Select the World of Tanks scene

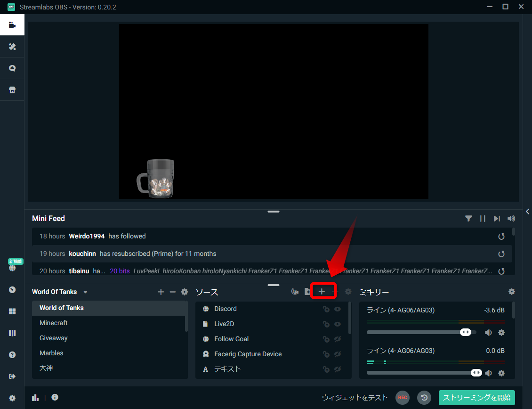click(109, 308)
